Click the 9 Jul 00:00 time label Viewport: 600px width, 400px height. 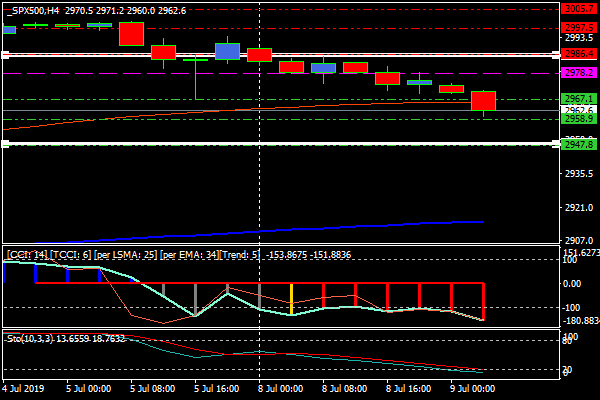pos(473,389)
